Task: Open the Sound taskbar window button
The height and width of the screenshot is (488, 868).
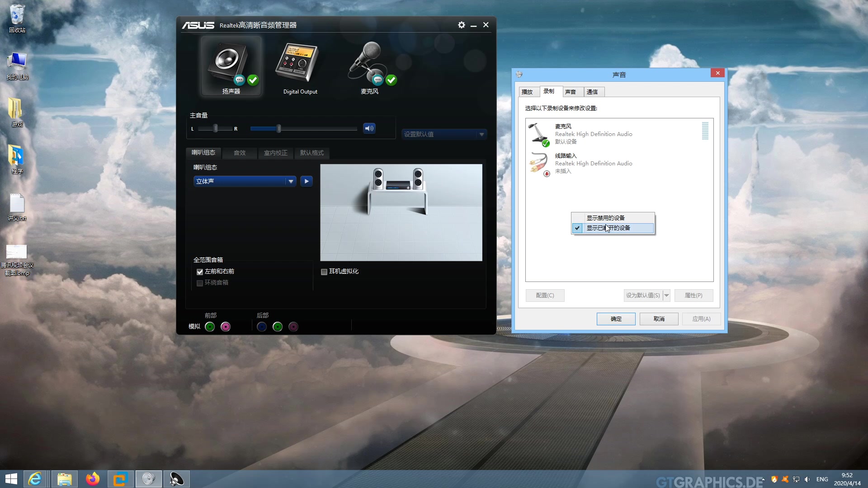Action: pos(149,479)
